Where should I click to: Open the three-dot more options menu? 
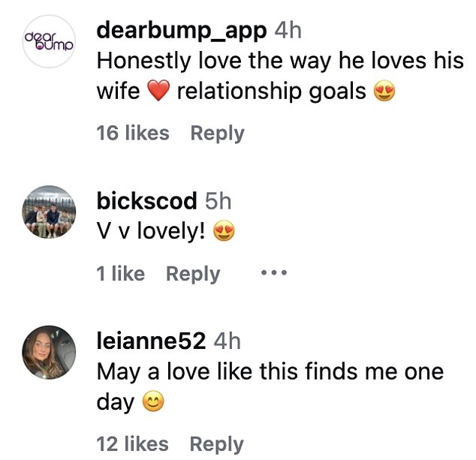click(x=273, y=273)
